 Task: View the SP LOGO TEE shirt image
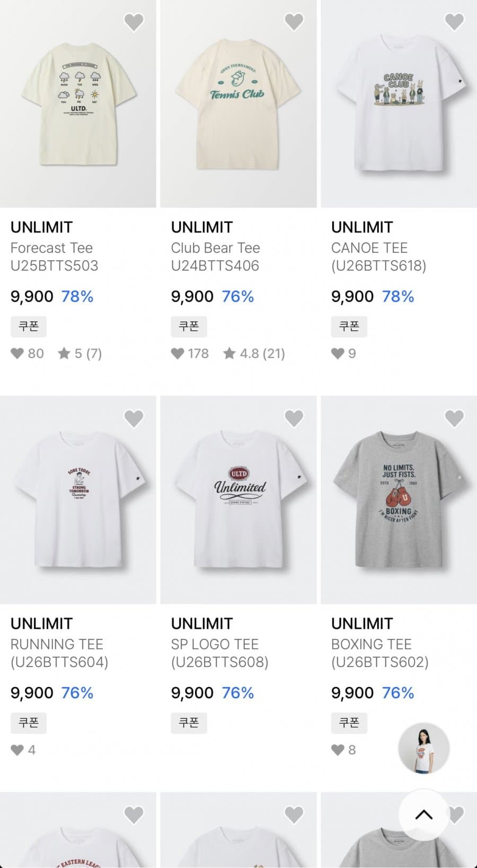pos(238,499)
